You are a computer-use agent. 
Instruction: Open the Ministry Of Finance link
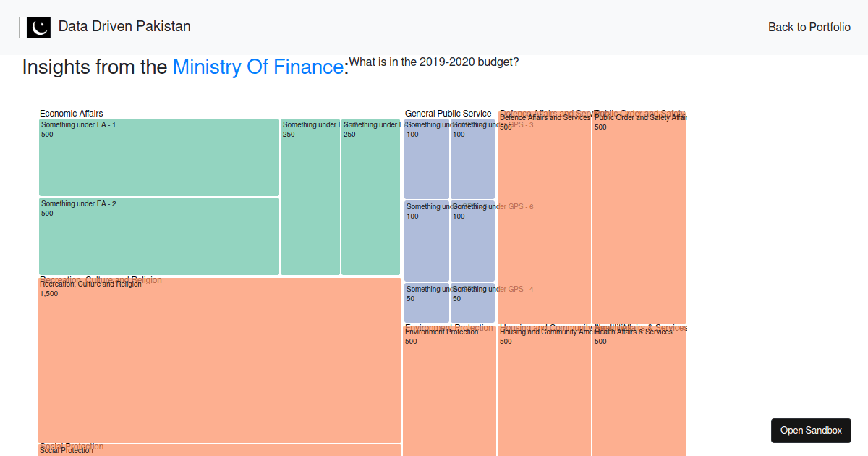[258, 67]
